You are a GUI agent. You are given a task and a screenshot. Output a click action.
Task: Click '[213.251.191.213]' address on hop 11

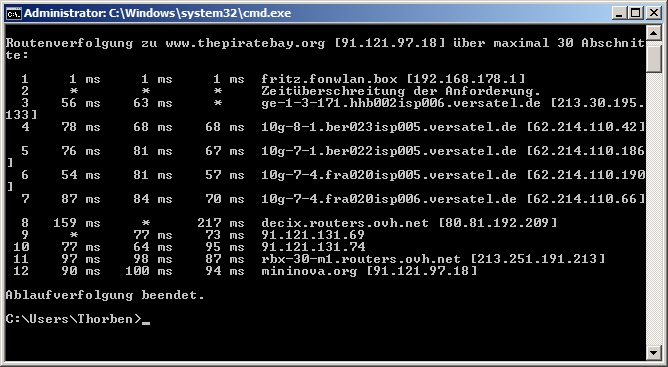click(x=537, y=259)
